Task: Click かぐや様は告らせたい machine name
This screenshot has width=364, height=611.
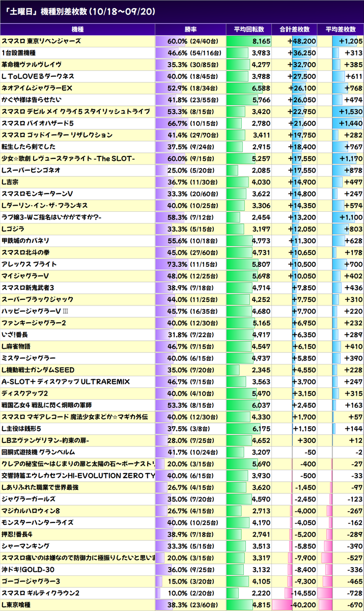Action: click(32, 99)
